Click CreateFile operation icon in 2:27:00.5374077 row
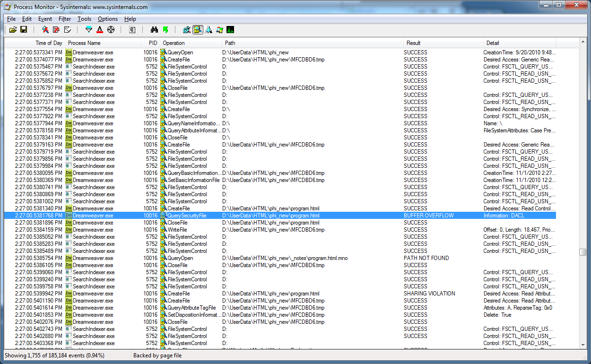591x364 pixels. pos(164,60)
